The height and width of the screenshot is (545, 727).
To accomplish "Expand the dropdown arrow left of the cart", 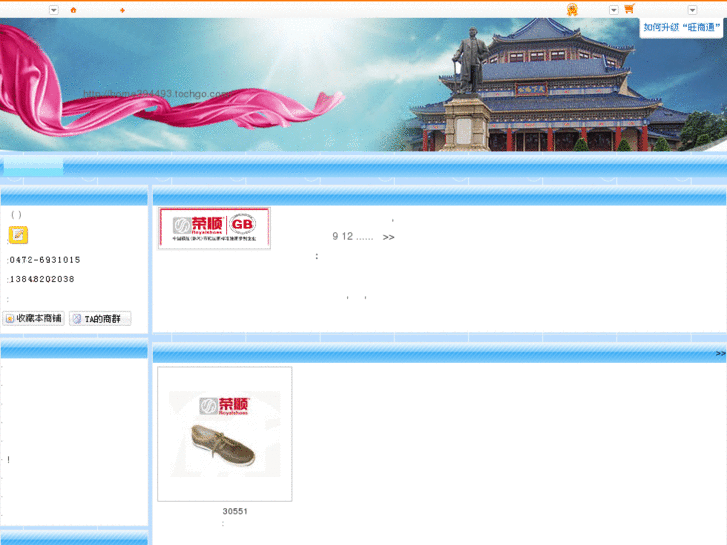I will tap(613, 10).
